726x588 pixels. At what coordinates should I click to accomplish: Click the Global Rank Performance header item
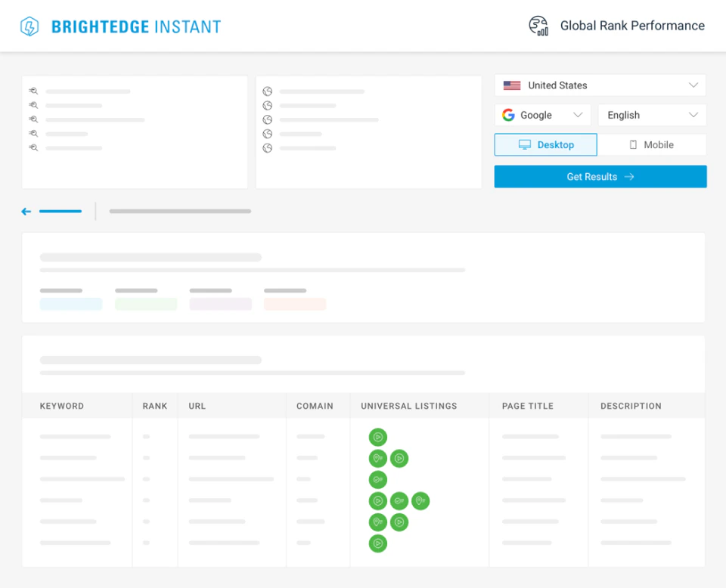coord(632,25)
